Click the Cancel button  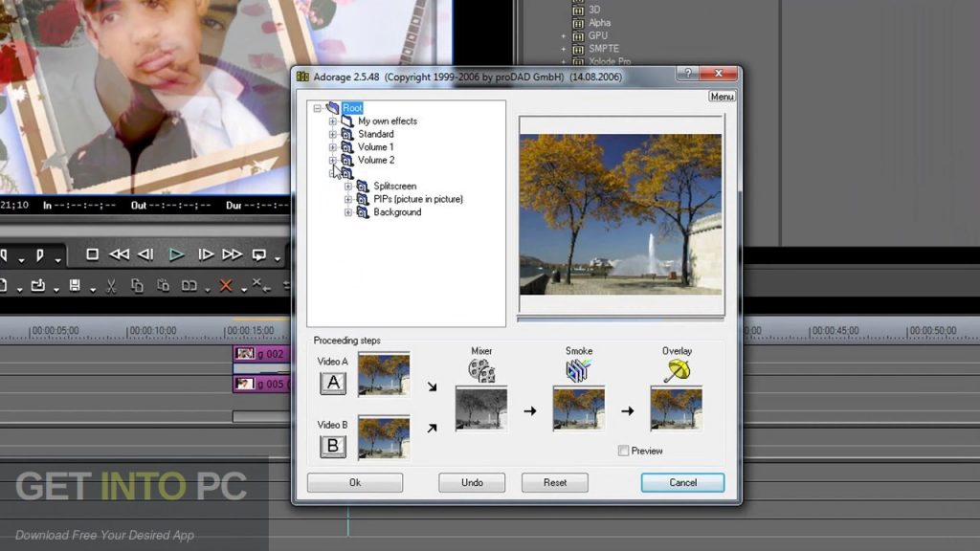coord(682,482)
